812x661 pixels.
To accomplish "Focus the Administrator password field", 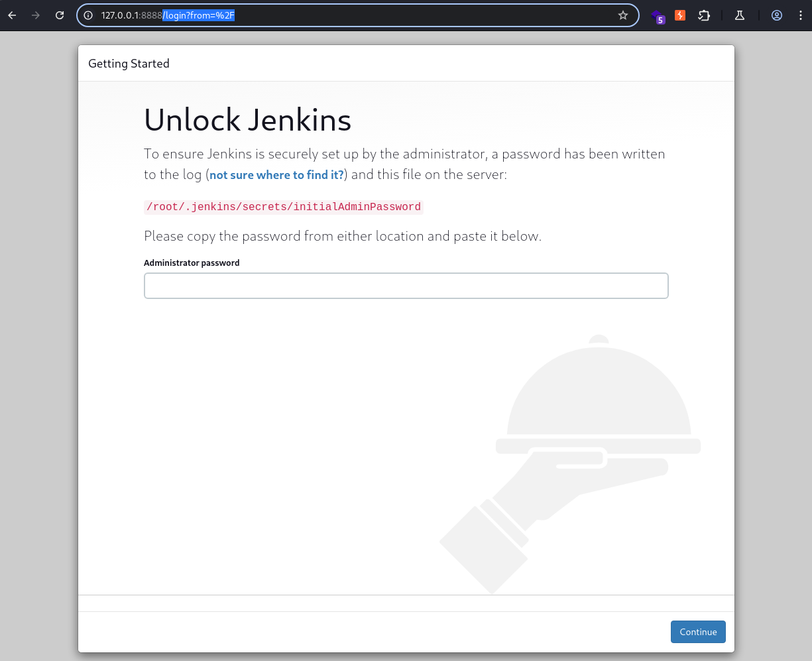I will [406, 286].
